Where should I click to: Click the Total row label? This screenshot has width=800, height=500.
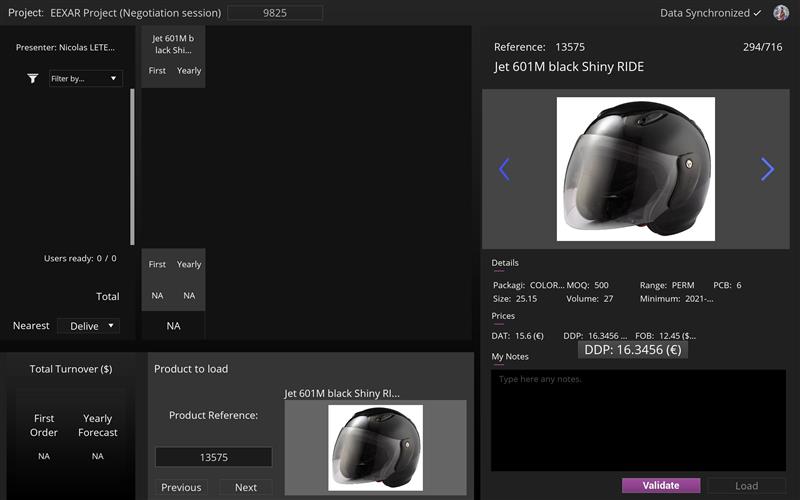tap(108, 296)
